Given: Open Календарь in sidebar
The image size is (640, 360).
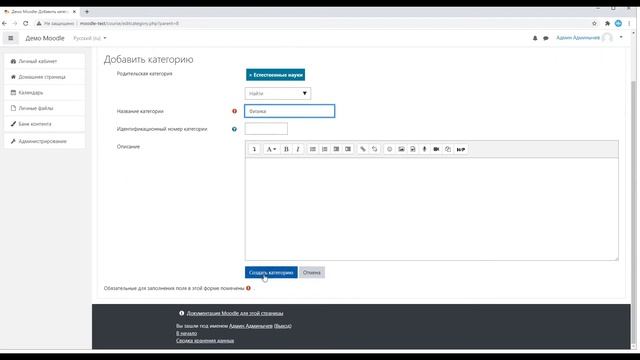Looking at the screenshot, I should click(44, 93).
